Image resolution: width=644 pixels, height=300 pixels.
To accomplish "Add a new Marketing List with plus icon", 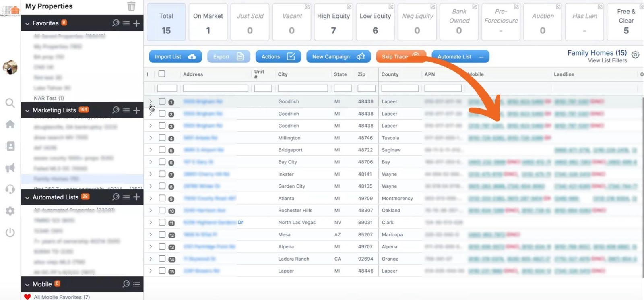I will (x=136, y=110).
